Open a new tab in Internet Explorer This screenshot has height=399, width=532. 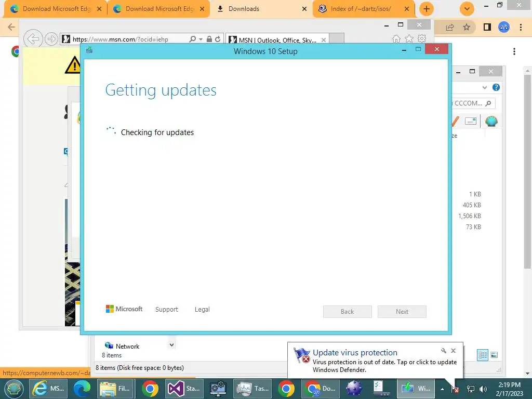tap(337, 39)
